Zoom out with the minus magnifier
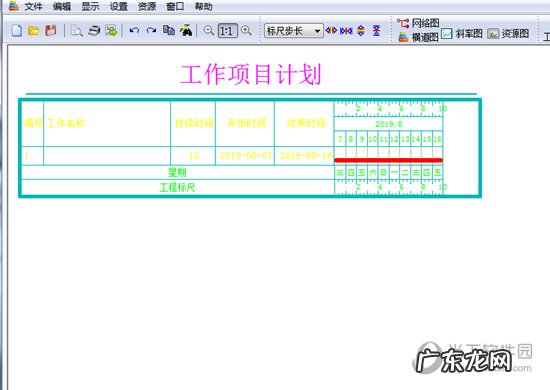Viewport: 550px width, 390px height. (209, 31)
